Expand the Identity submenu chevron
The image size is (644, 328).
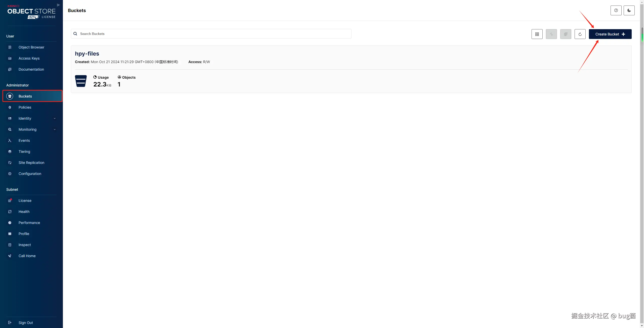click(x=55, y=118)
